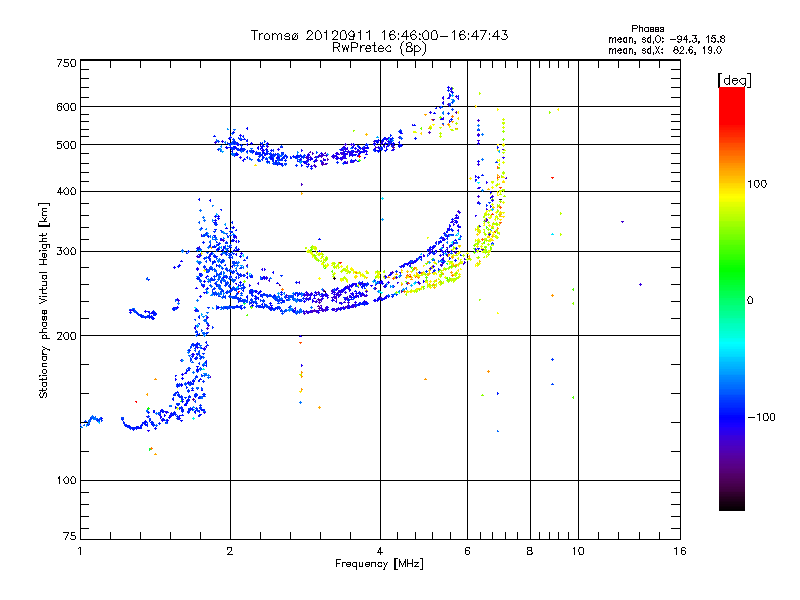The height and width of the screenshot is (600, 800).
Task: Click y-axis label 300
Action: coord(67,252)
